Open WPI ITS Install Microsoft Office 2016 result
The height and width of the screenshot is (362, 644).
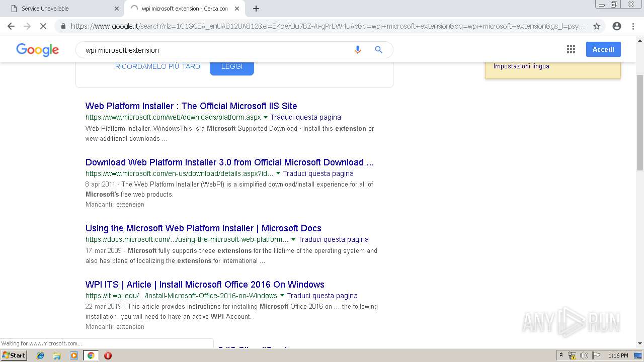click(205, 285)
